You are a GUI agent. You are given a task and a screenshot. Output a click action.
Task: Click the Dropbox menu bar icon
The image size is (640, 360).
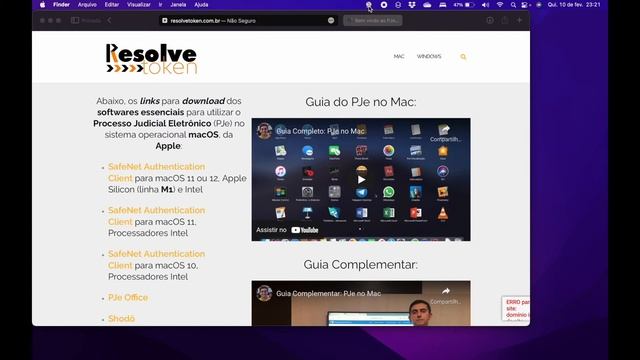pos(412,5)
